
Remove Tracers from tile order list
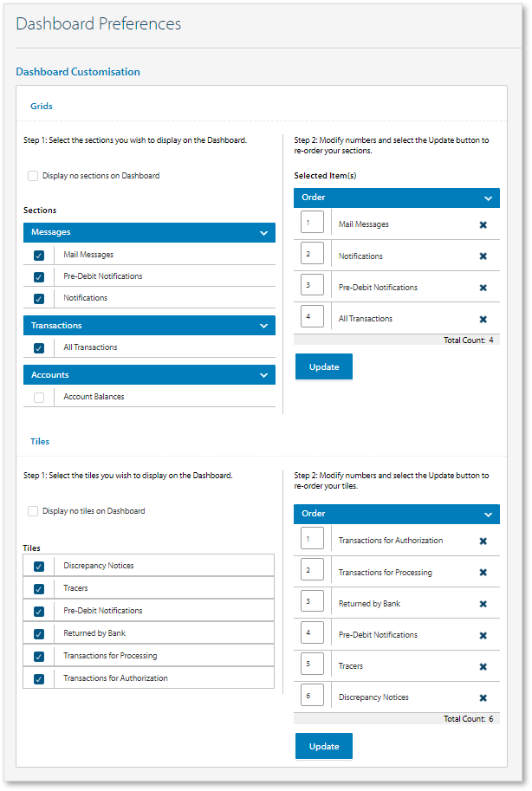[483, 666]
